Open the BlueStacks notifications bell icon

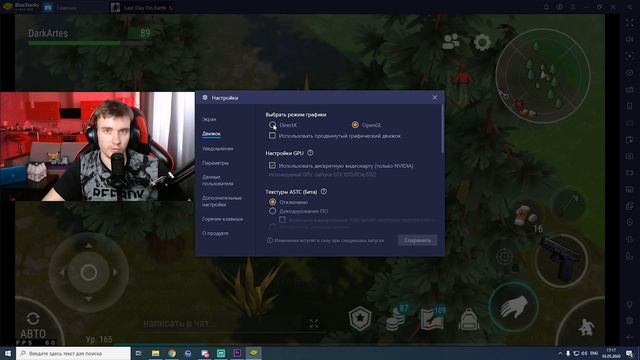point(546,7)
